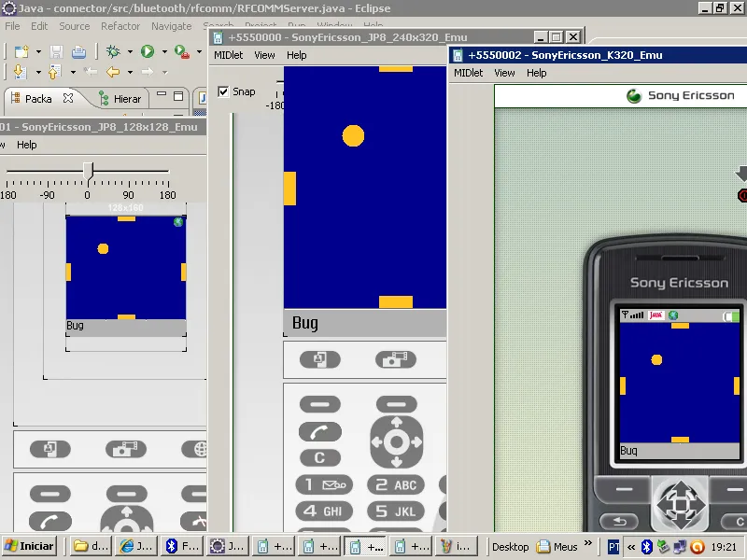Open the dropdown arrow next to Debug icon
This screenshot has height=560, width=747.
[130, 51]
